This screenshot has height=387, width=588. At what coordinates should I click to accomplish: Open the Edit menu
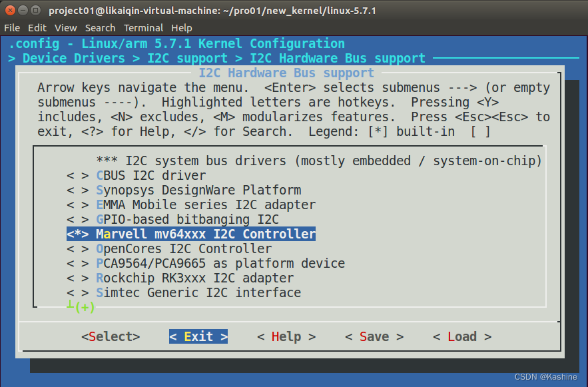[37, 28]
